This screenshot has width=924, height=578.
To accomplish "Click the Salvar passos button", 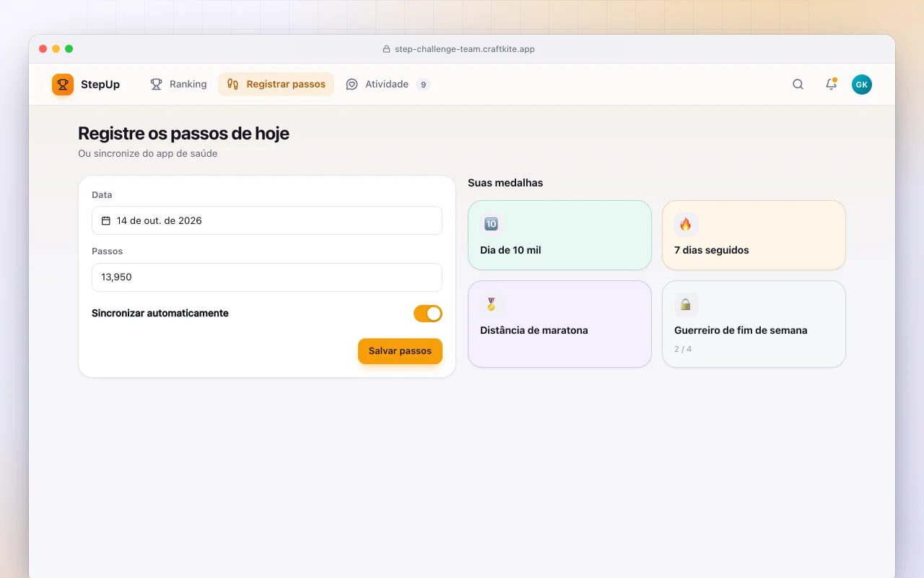I will [x=400, y=351].
